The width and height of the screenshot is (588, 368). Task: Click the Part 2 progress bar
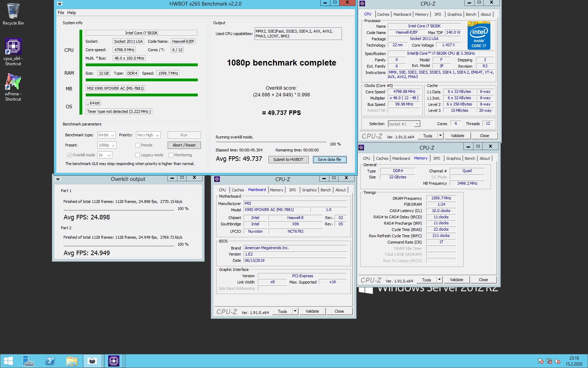[x=119, y=246]
